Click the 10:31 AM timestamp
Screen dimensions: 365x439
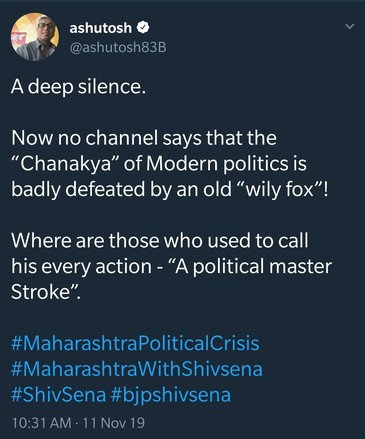[x=41, y=423]
